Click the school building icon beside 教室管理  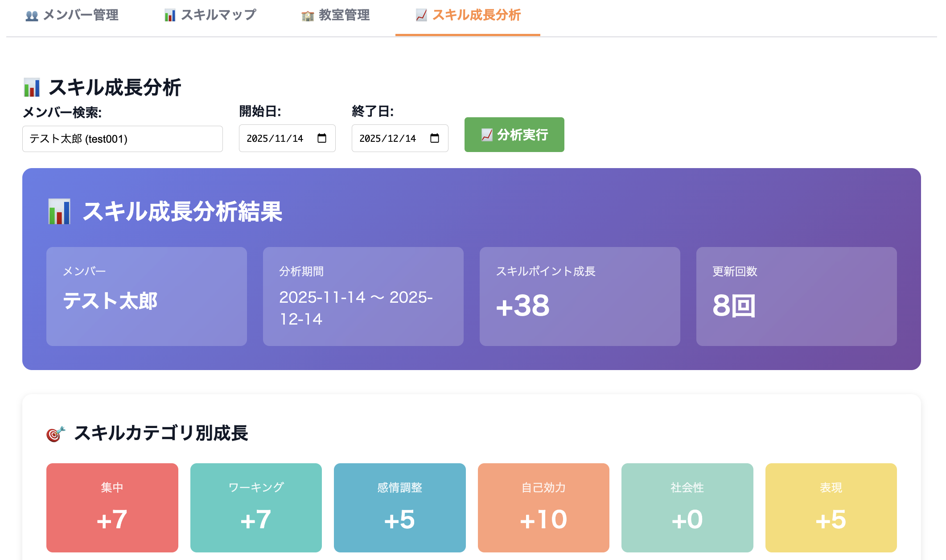pyautogui.click(x=308, y=16)
